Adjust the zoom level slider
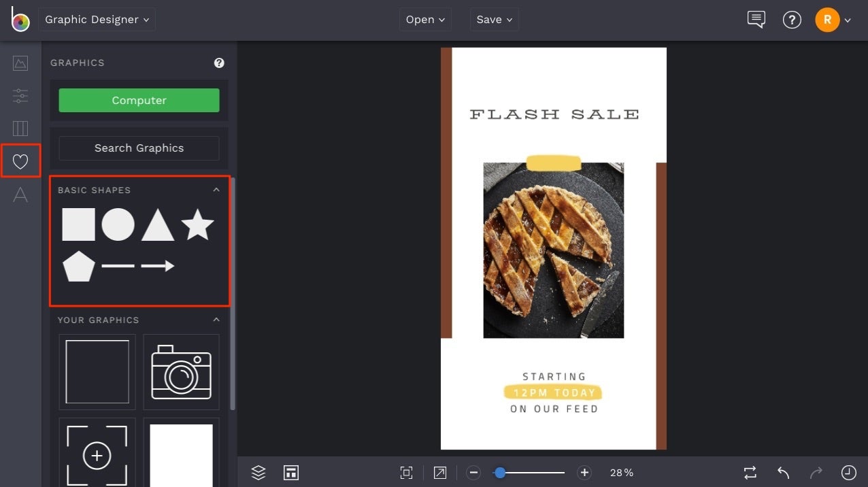Viewport: 868px width, 487px height. [501, 472]
